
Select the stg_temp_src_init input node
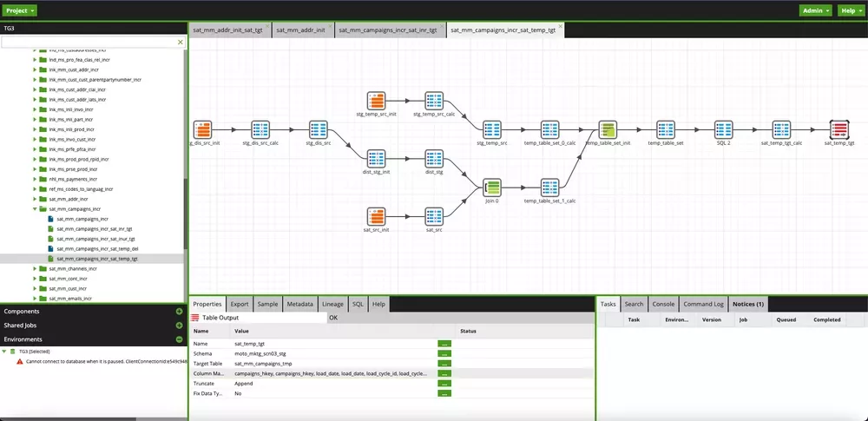376,101
